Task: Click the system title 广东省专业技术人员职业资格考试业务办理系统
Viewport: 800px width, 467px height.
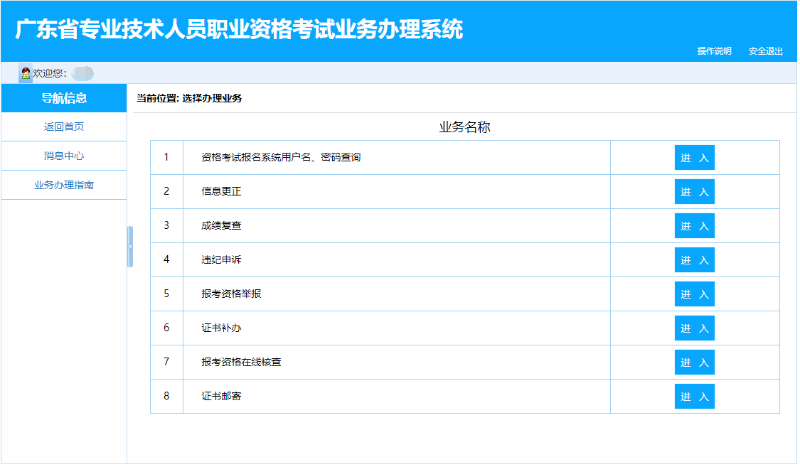Action: pos(240,30)
